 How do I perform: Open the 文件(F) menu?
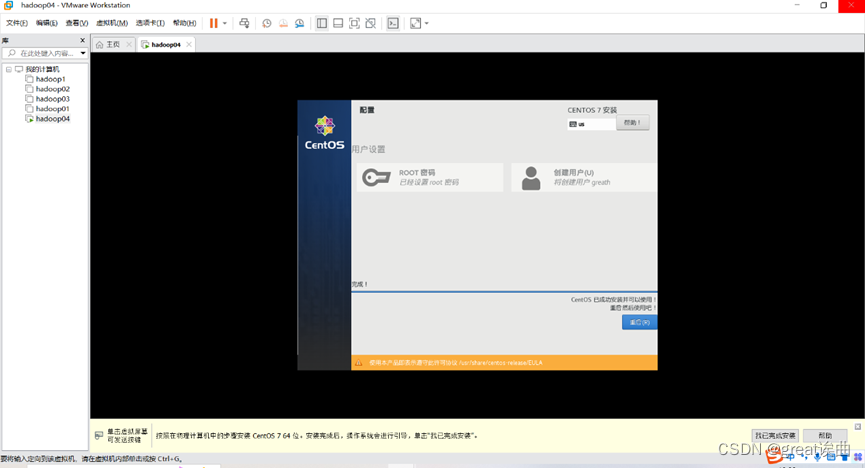click(x=17, y=23)
